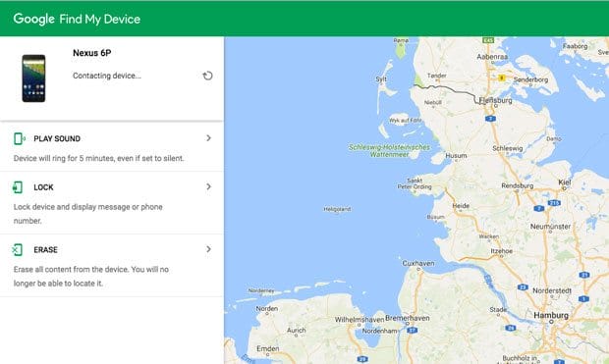Click the Erase device icon
Viewport: 609px width, 364px height.
[x=18, y=249]
